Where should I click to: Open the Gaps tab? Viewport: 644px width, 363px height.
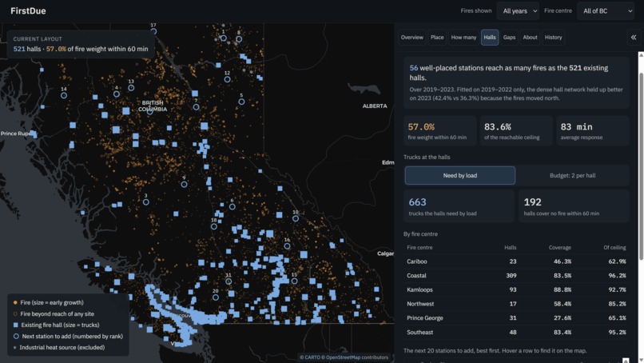click(509, 38)
